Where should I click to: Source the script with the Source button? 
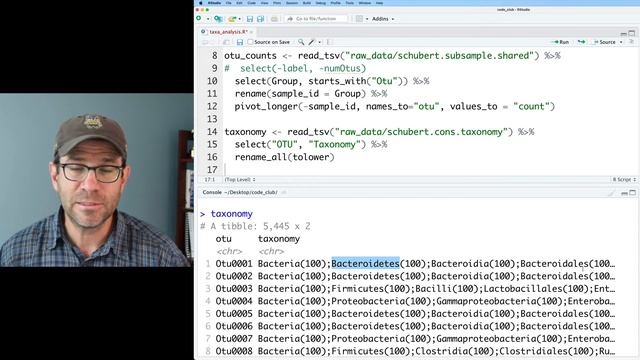tap(604, 42)
